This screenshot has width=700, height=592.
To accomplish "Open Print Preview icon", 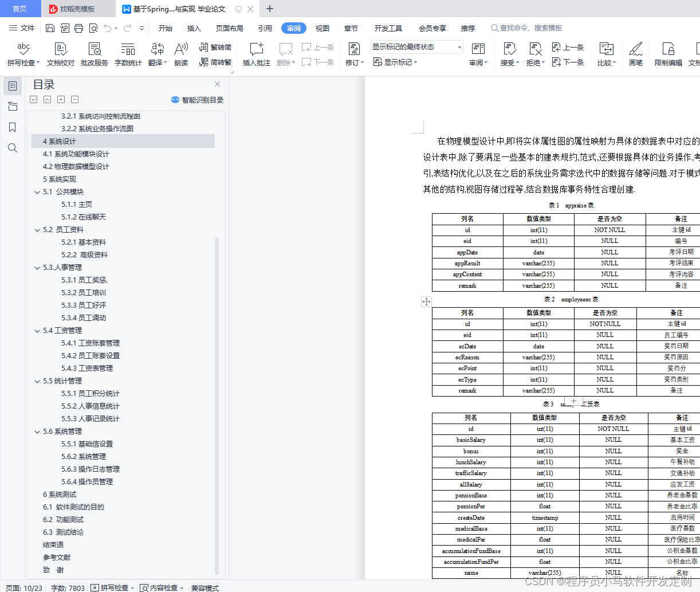I will tap(93, 28).
